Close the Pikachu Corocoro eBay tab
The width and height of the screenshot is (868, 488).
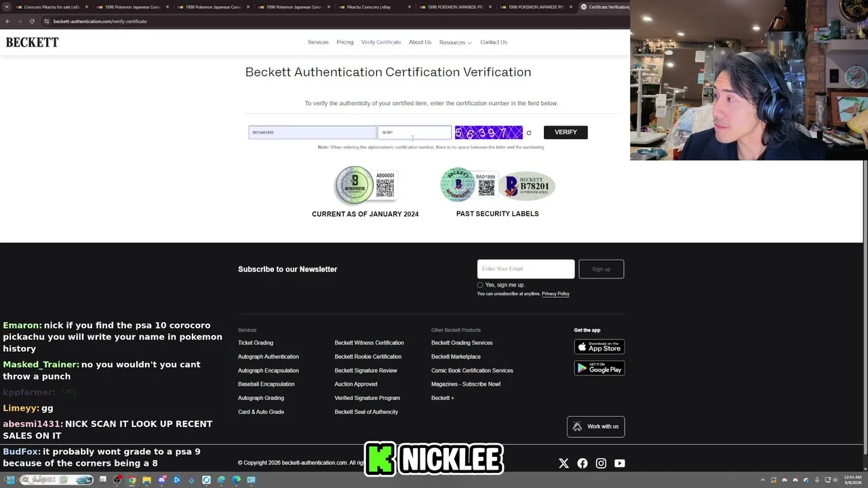[410, 7]
